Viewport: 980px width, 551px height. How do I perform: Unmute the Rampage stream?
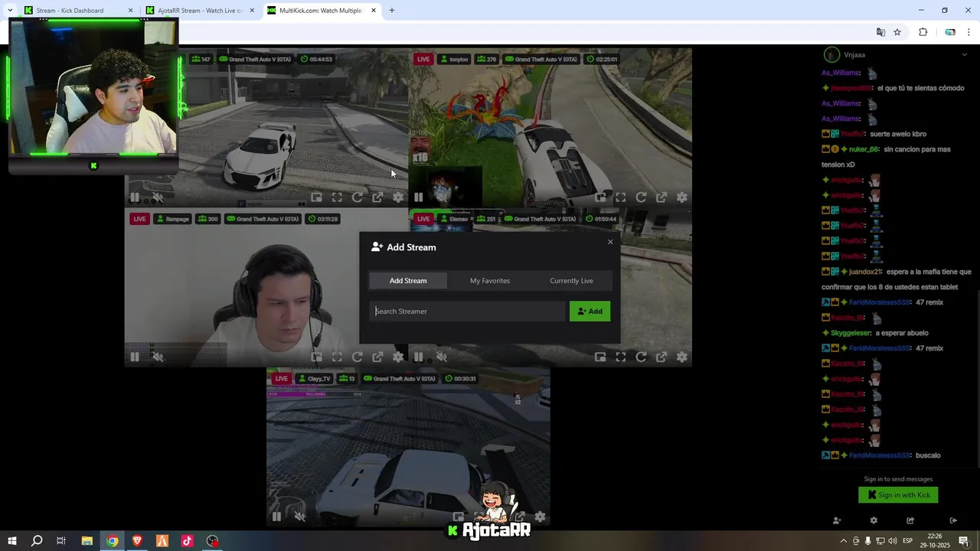point(158,357)
